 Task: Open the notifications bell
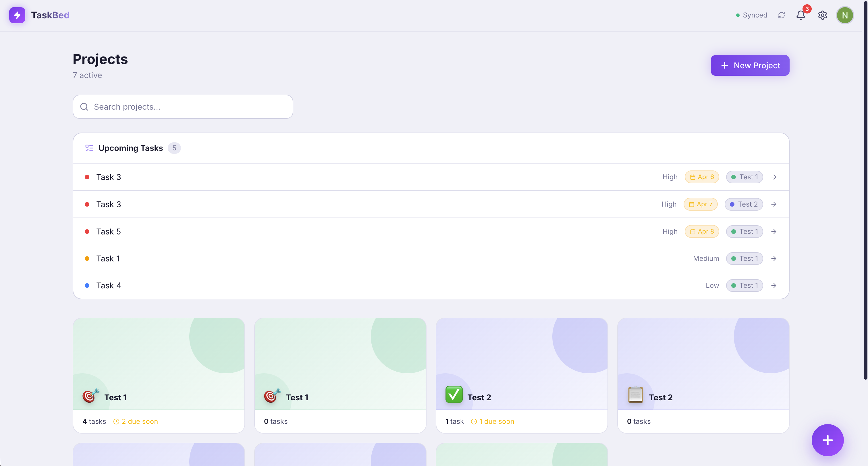801,15
